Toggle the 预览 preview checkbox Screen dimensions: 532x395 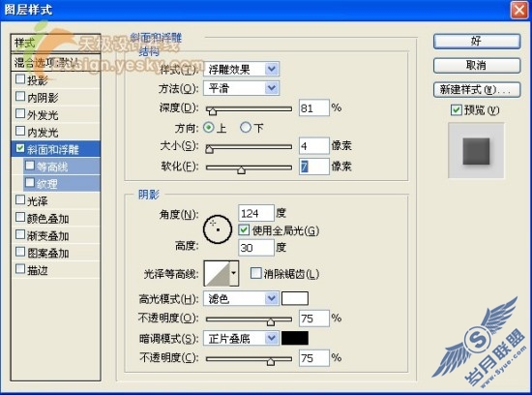coord(456,109)
